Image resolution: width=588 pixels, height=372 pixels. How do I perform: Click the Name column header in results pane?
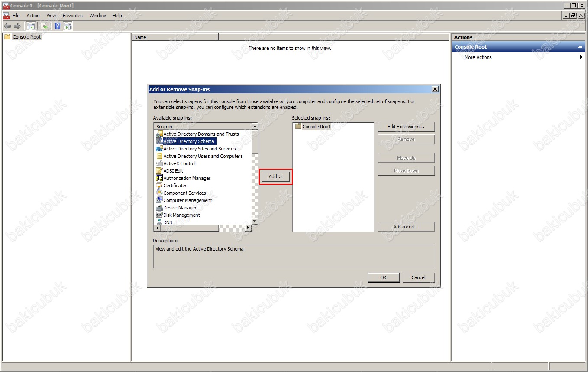tap(175, 37)
